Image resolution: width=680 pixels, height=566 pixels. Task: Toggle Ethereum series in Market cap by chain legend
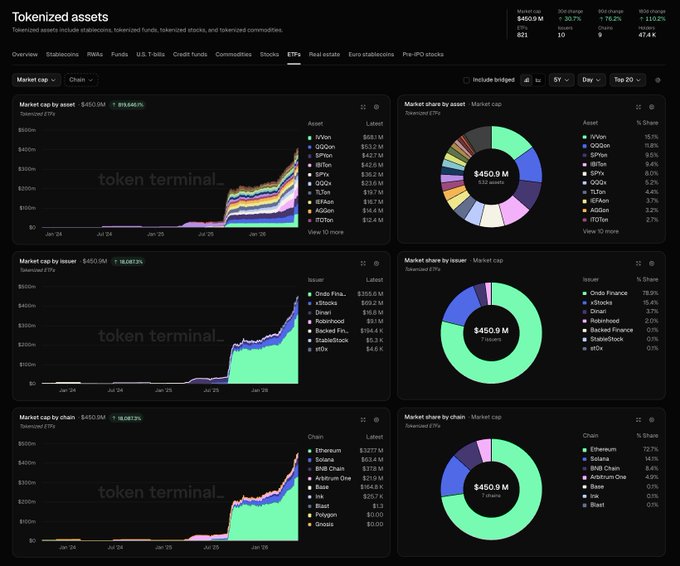[x=345, y=451]
